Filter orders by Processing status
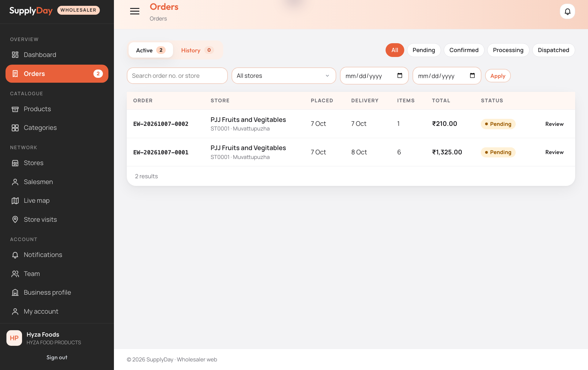The width and height of the screenshot is (588, 370). (508, 50)
